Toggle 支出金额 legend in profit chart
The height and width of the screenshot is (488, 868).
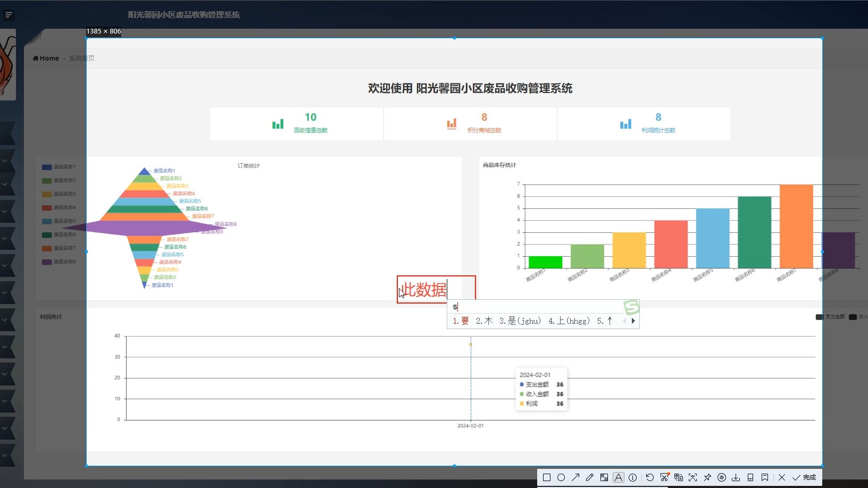[x=830, y=317]
